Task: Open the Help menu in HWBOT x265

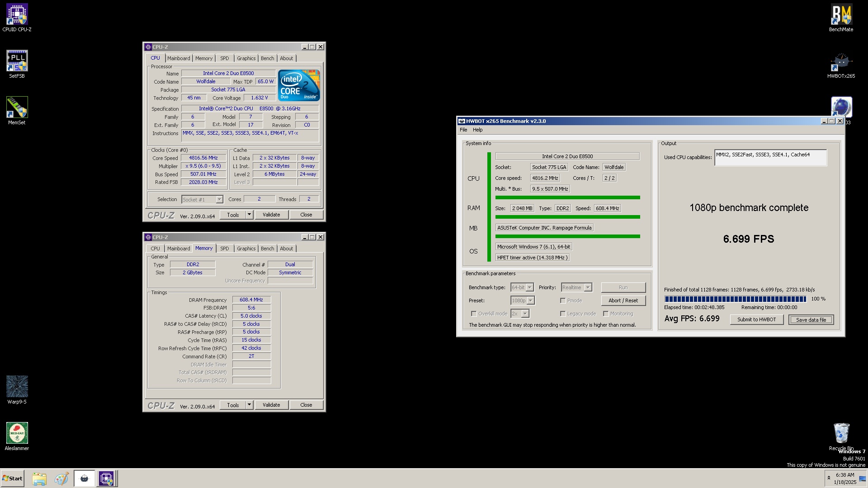Action: pyautogui.click(x=477, y=130)
